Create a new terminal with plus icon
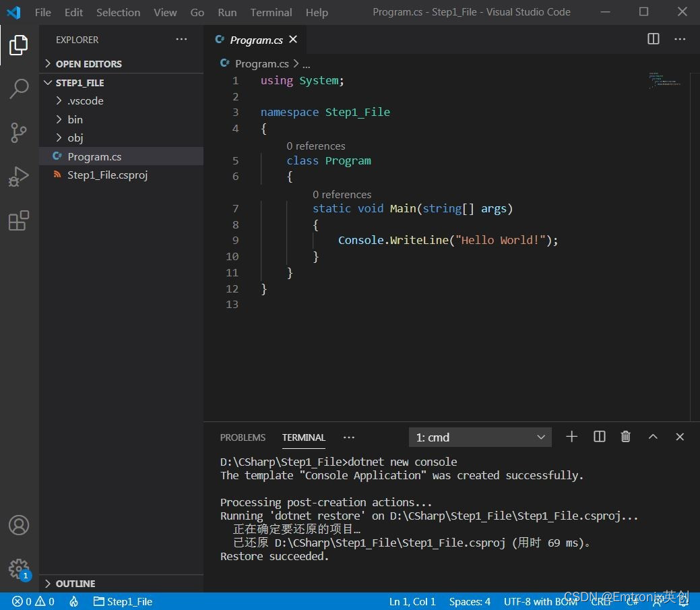This screenshot has width=700, height=610. click(x=571, y=436)
